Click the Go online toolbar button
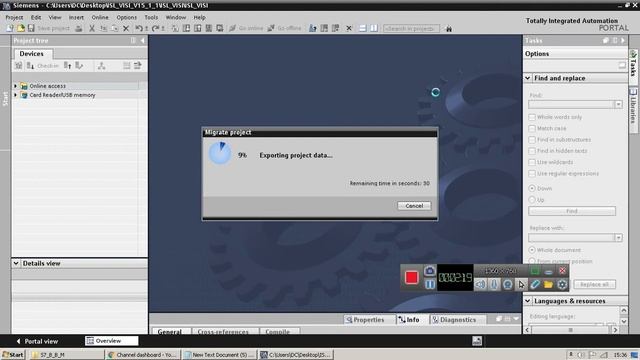Image resolution: width=640 pixels, height=360 pixels. click(x=246, y=28)
